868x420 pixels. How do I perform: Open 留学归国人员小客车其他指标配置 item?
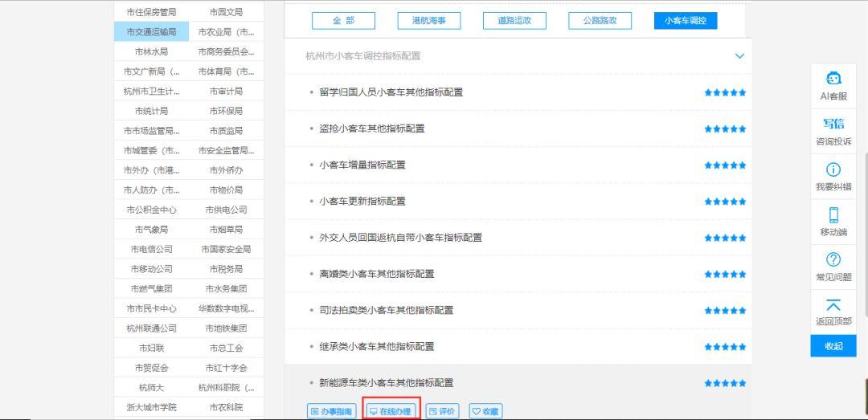[391, 92]
